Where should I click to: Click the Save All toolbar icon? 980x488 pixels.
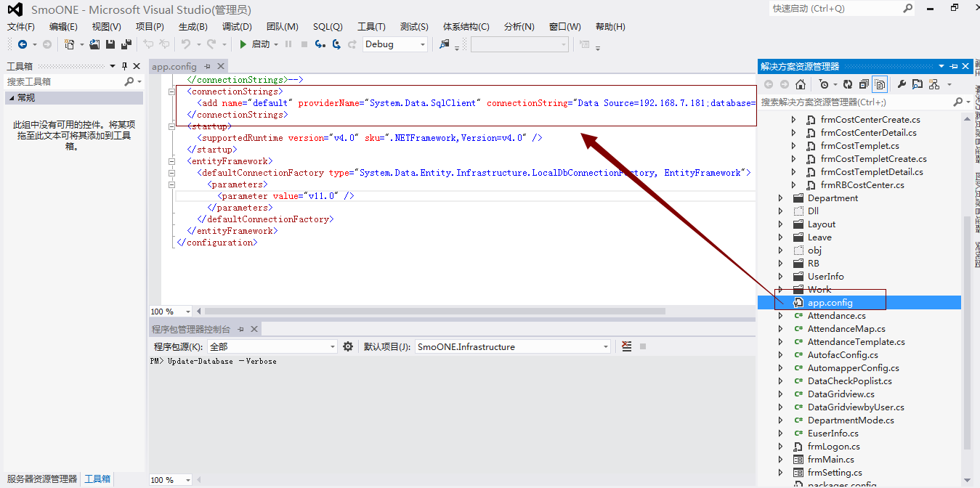pyautogui.click(x=126, y=44)
